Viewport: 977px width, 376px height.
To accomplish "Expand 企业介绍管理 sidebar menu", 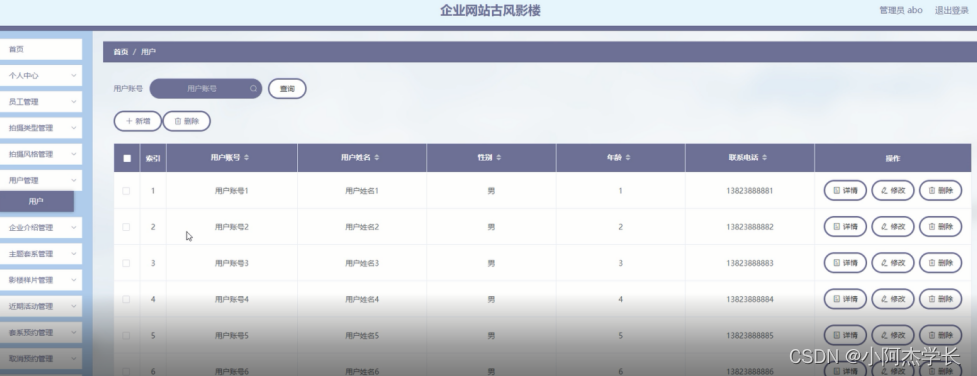I will pos(41,228).
